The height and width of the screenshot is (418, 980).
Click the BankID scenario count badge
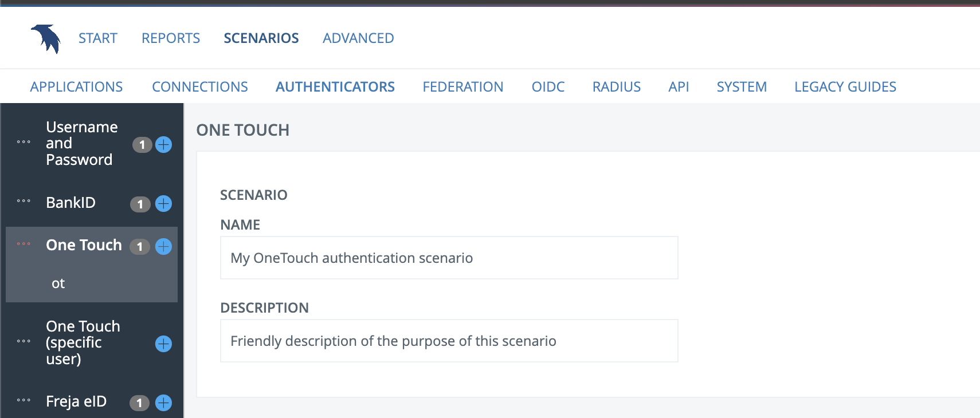(140, 204)
